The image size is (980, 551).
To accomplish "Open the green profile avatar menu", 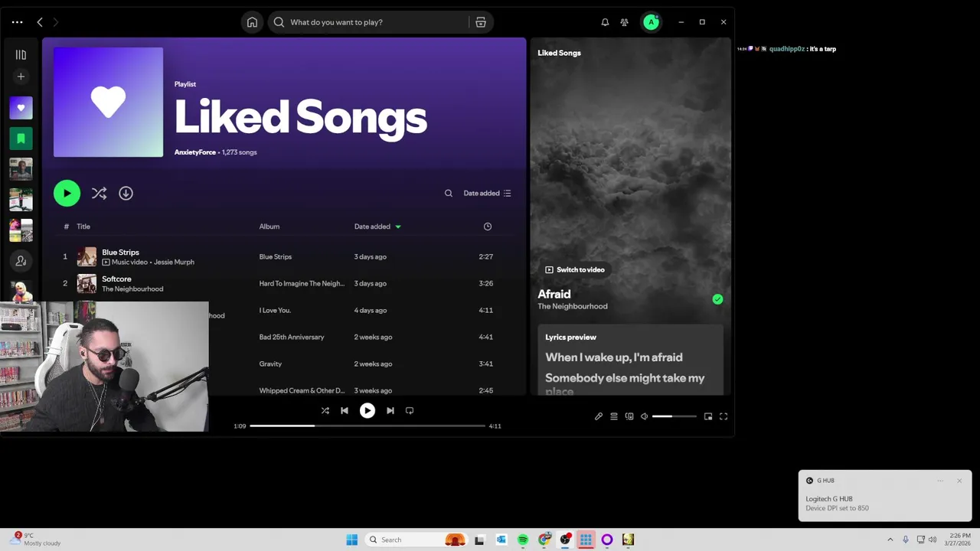I will pos(651,22).
